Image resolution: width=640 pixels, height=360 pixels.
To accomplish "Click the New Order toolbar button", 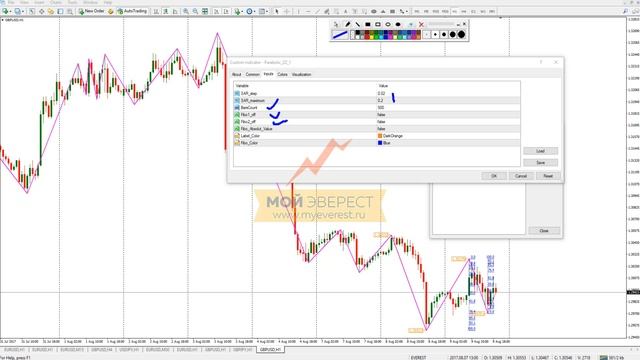I will coord(92,11).
